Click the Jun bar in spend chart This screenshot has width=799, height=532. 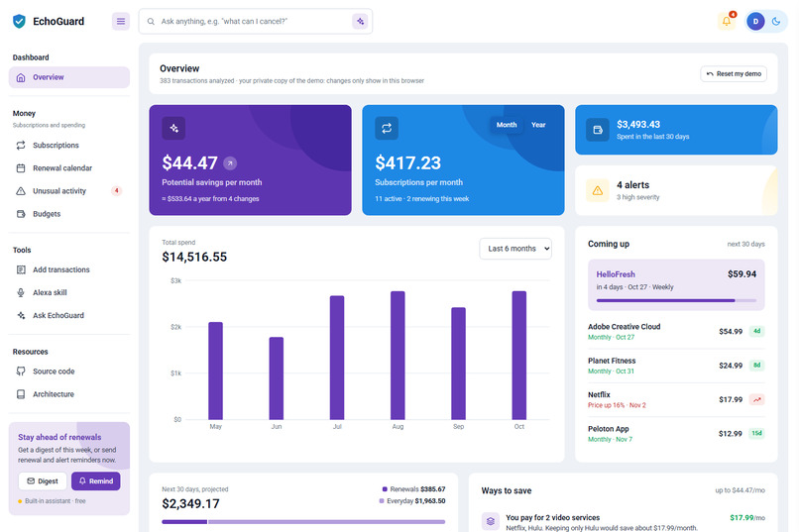click(x=277, y=378)
